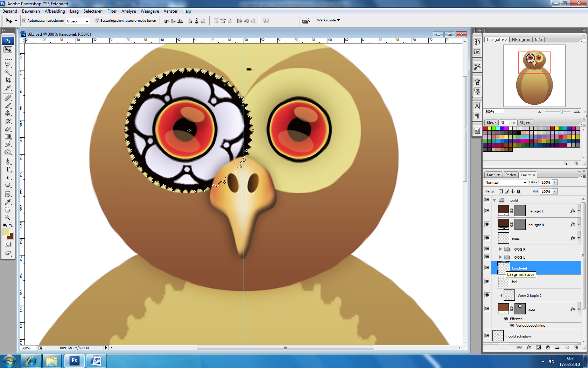Toggle Verloopbedekking effect visibility eye
588x368 pixels.
pos(512,325)
